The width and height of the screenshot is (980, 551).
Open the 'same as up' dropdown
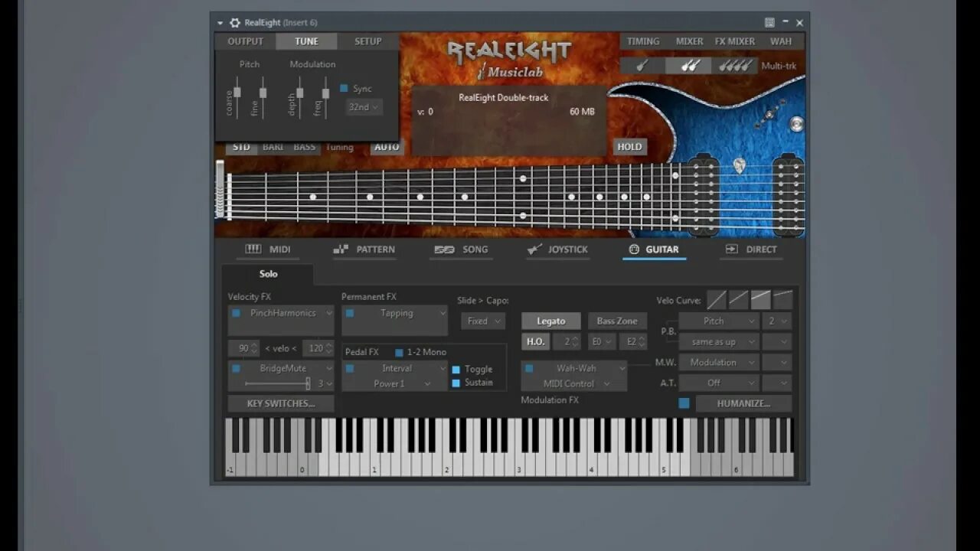pyautogui.click(x=719, y=342)
